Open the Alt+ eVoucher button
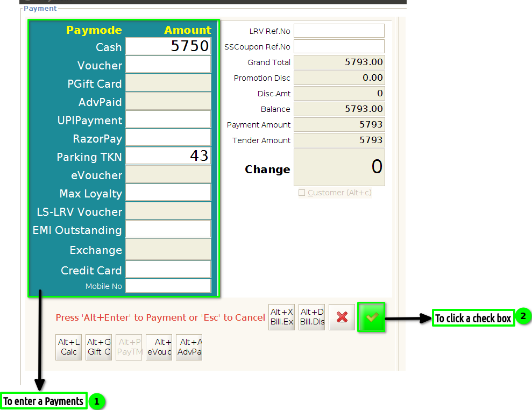 [x=159, y=347]
